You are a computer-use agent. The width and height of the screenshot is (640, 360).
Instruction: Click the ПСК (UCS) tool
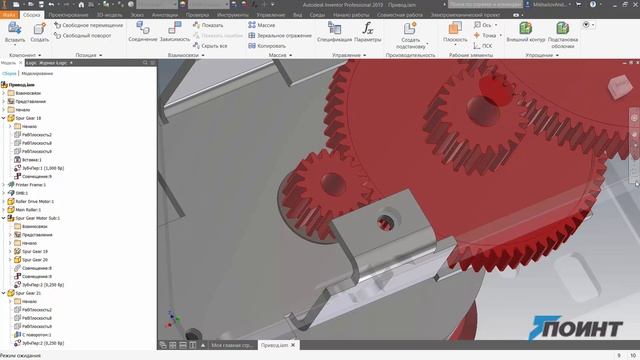point(483,46)
